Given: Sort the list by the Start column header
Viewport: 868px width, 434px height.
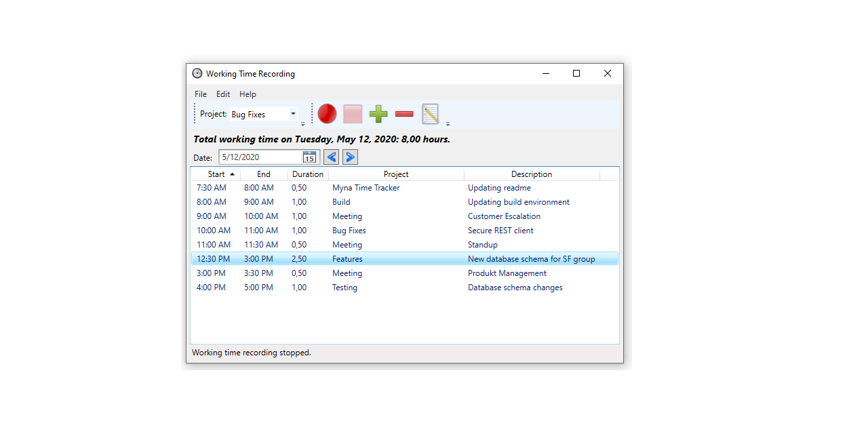Looking at the screenshot, I should [x=216, y=174].
